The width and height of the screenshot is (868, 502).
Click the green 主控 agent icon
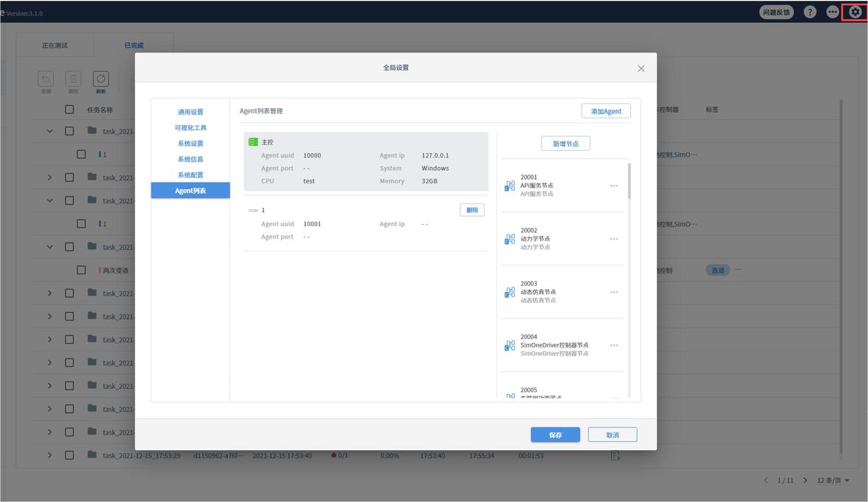[253, 142]
